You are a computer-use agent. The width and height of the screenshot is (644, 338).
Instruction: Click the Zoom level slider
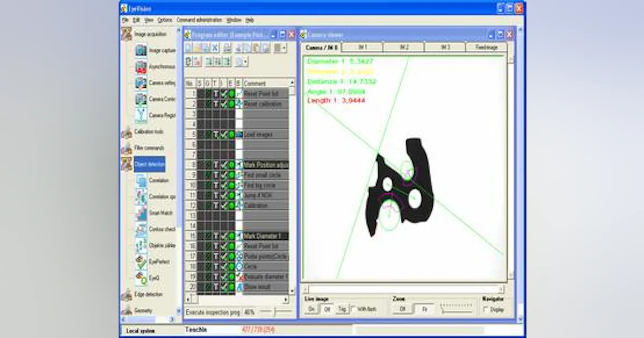pyautogui.click(x=456, y=308)
